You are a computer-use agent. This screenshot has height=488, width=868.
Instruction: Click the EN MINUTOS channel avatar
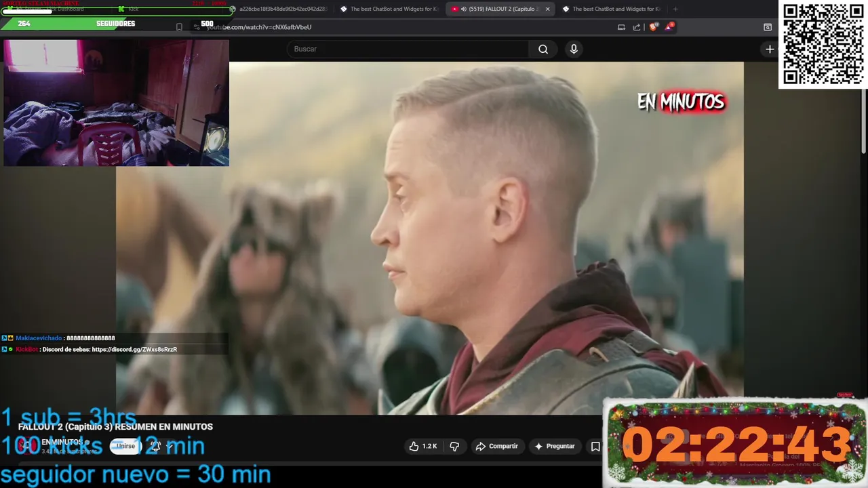(x=27, y=446)
